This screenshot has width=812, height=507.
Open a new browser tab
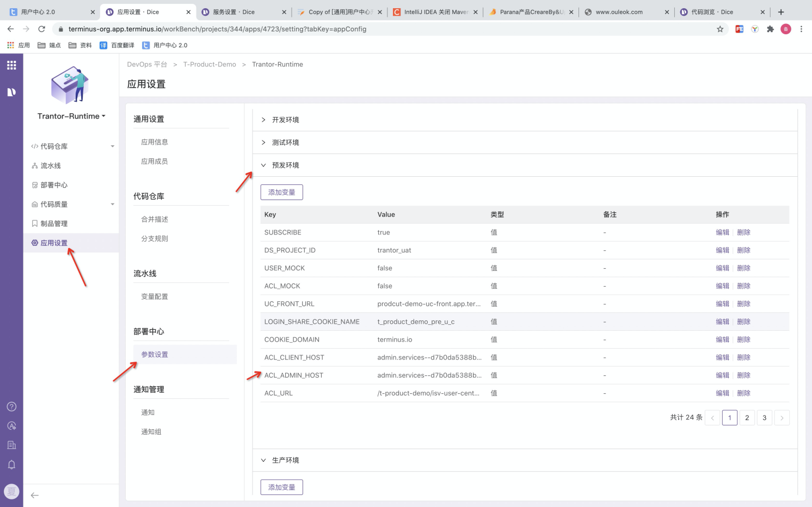781,12
